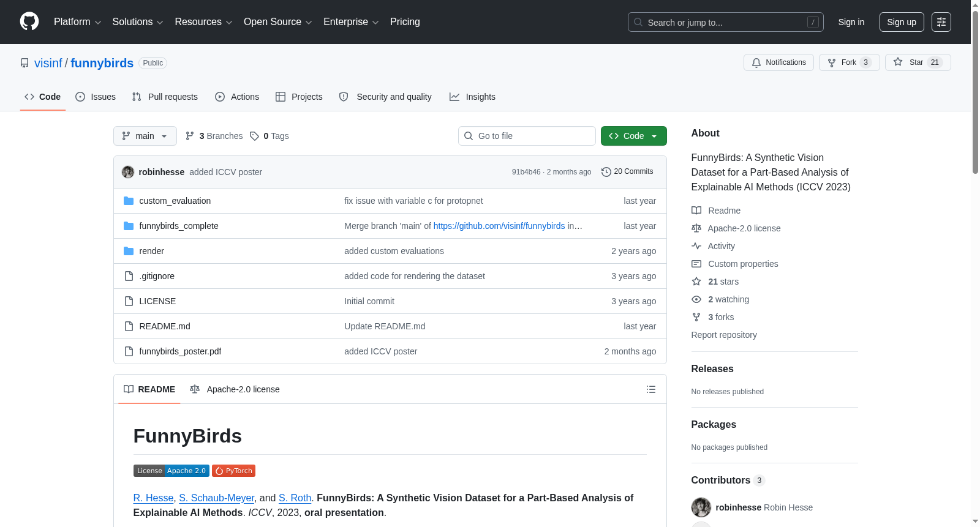Open the R. Hesse author link
This screenshot has height=527, width=980.
point(153,498)
